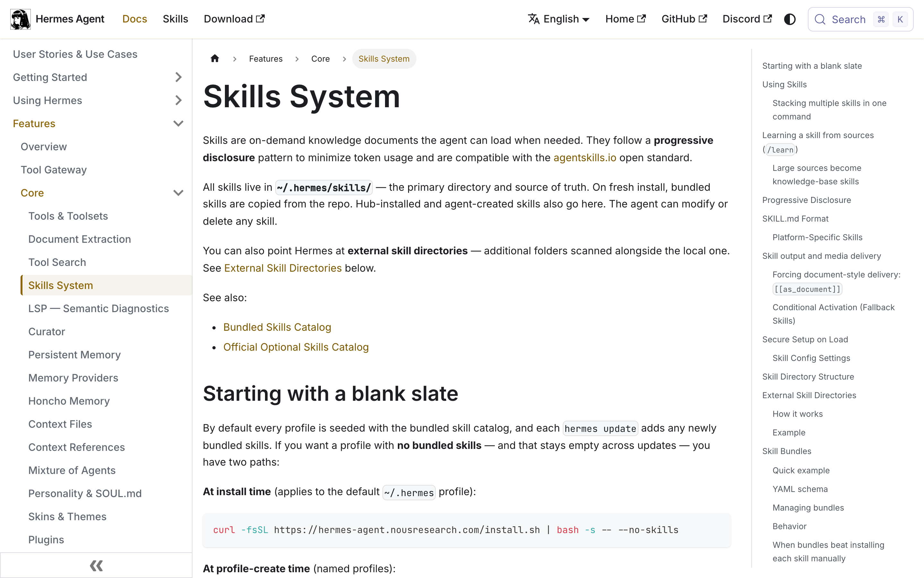The height and width of the screenshot is (578, 924).
Task: Jump to Using Skills in contents
Action: (784, 84)
